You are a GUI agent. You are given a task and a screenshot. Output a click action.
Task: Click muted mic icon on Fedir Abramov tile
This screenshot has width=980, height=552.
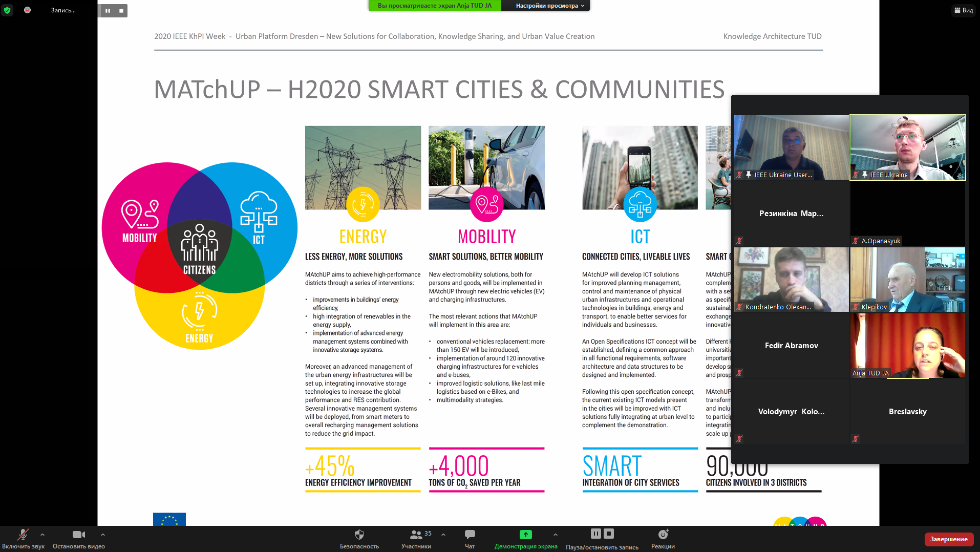coord(739,373)
